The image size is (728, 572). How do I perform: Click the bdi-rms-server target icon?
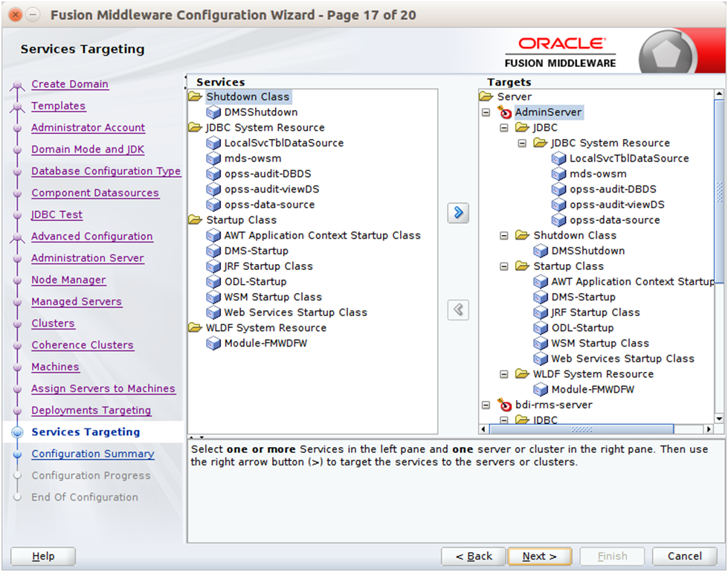click(x=504, y=405)
